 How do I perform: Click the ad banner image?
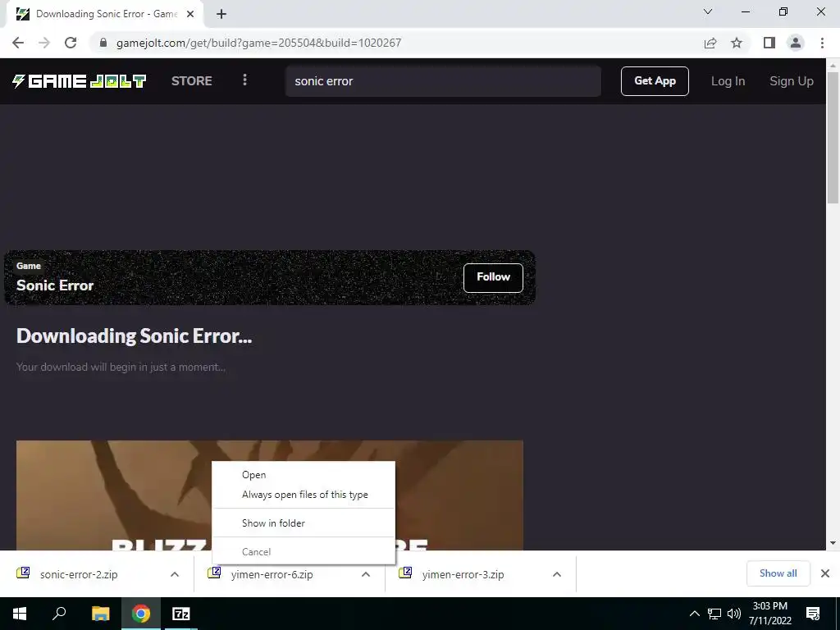269,495
